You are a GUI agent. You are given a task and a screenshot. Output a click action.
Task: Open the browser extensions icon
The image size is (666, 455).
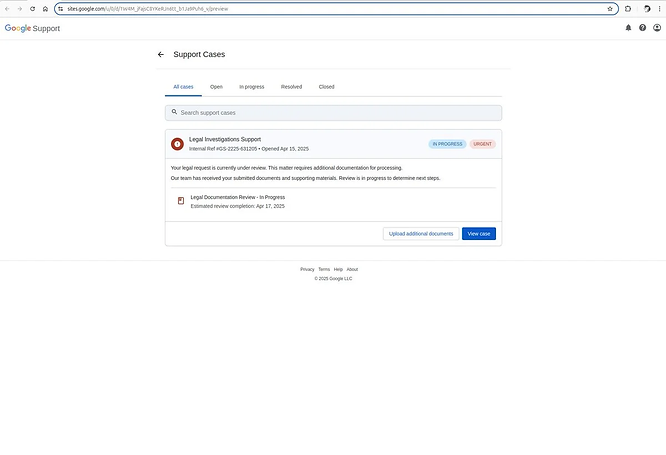click(628, 8)
